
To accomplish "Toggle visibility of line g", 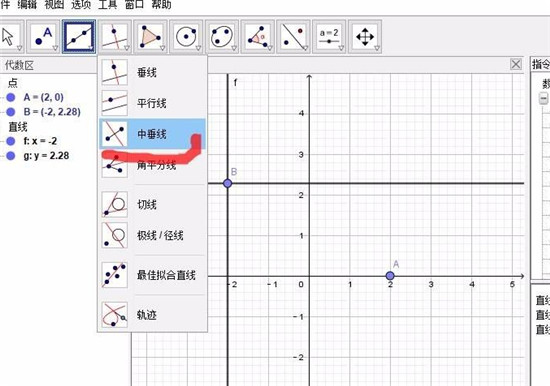I will pos(11,156).
